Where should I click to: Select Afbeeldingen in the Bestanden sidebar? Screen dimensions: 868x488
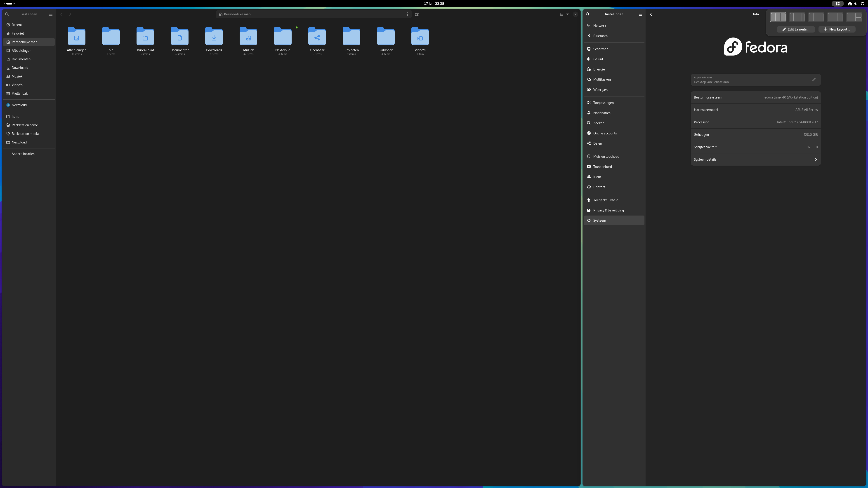point(29,51)
